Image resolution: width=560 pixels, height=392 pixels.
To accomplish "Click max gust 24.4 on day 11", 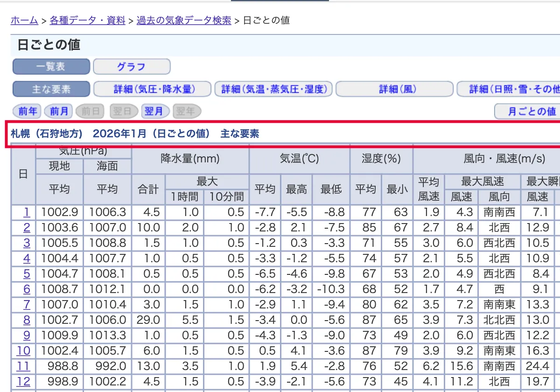I will [x=538, y=366].
